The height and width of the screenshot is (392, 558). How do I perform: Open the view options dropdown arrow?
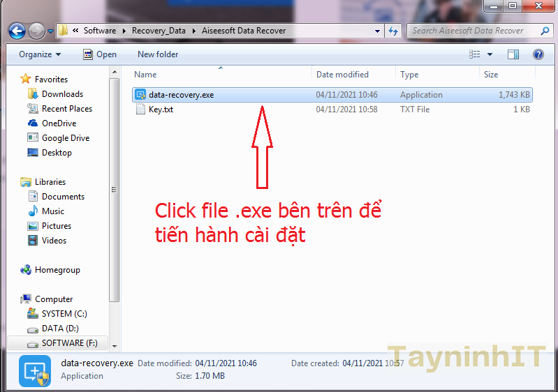point(490,54)
